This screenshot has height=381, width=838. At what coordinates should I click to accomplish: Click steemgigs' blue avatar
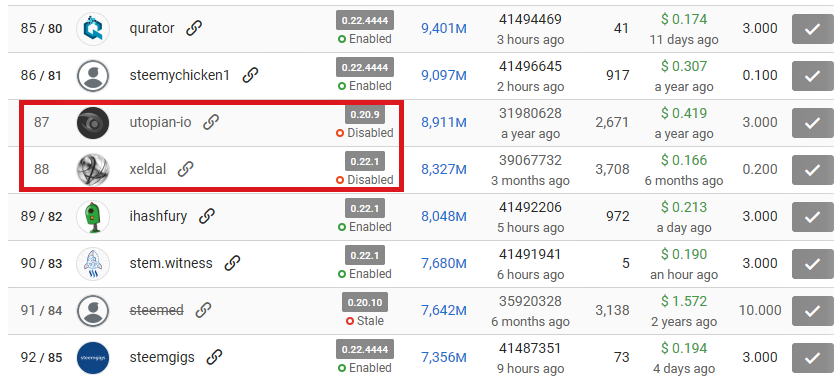click(x=93, y=357)
